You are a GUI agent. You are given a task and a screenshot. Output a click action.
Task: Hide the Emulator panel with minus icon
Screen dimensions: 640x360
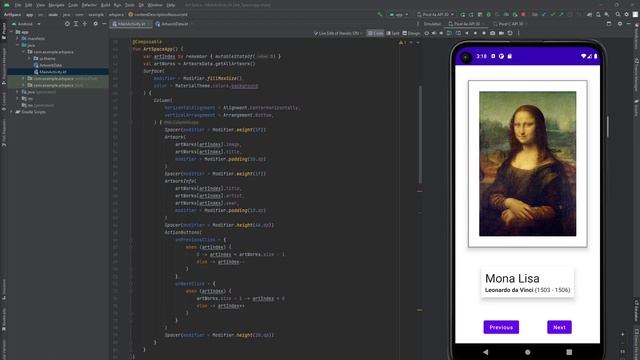tap(629, 24)
